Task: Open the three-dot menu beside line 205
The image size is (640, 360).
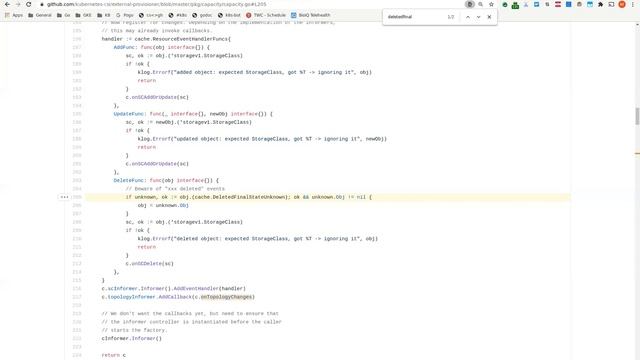Action: tap(64, 197)
